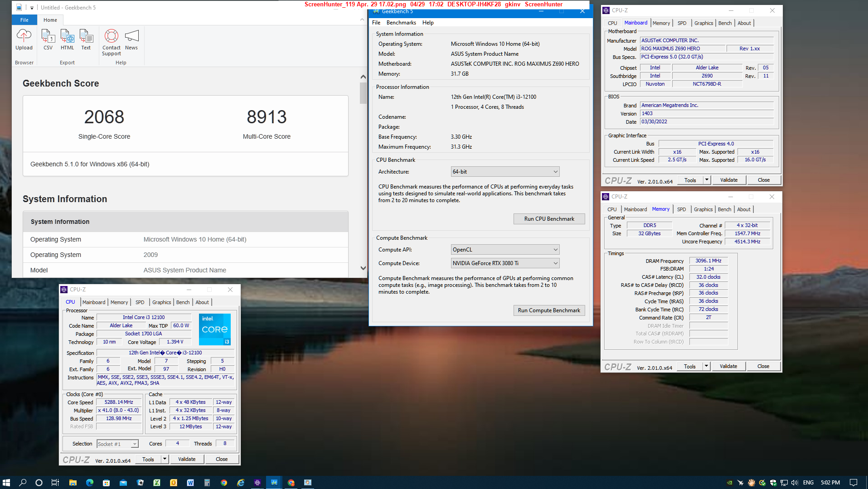Export results via the Text icon
Screen dimensions: 868x489
tap(86, 36)
